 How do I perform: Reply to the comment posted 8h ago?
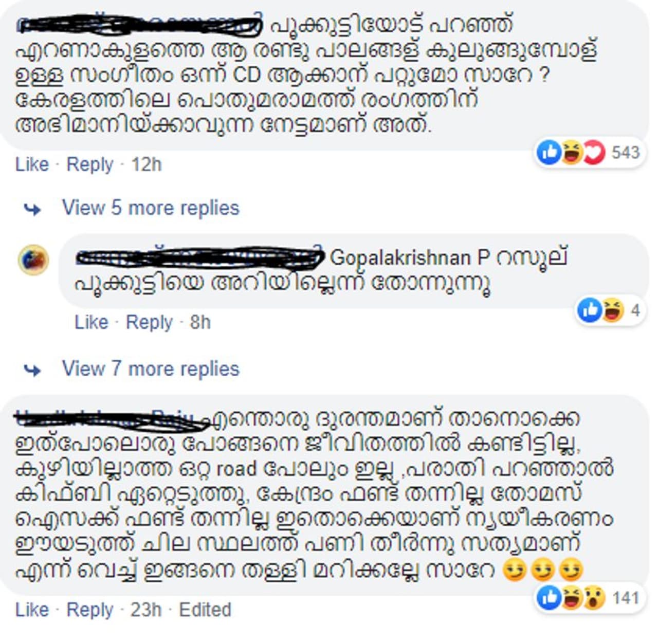149,322
